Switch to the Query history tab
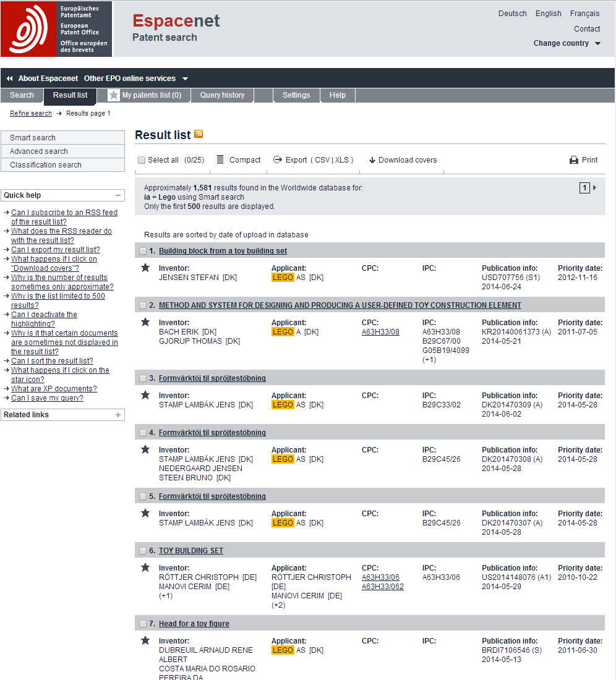This screenshot has height=680, width=616. [x=222, y=95]
